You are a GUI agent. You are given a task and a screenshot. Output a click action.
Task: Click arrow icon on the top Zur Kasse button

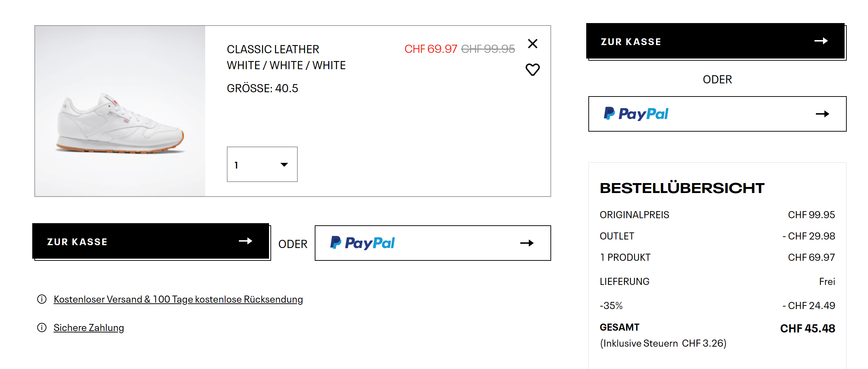[821, 41]
